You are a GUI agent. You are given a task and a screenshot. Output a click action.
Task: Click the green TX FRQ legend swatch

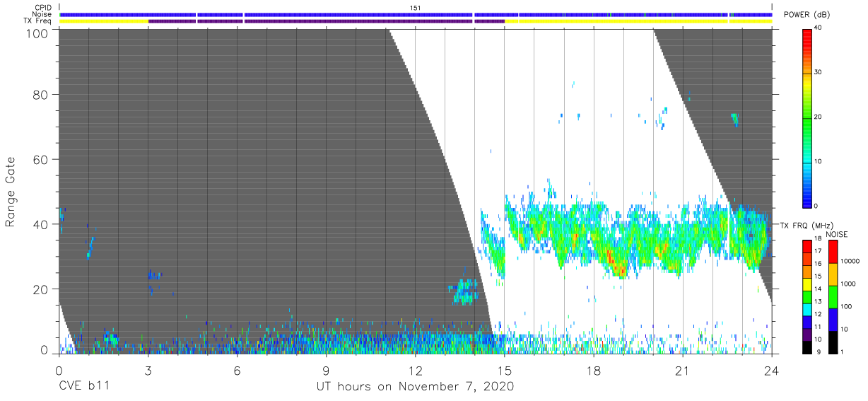click(x=807, y=297)
